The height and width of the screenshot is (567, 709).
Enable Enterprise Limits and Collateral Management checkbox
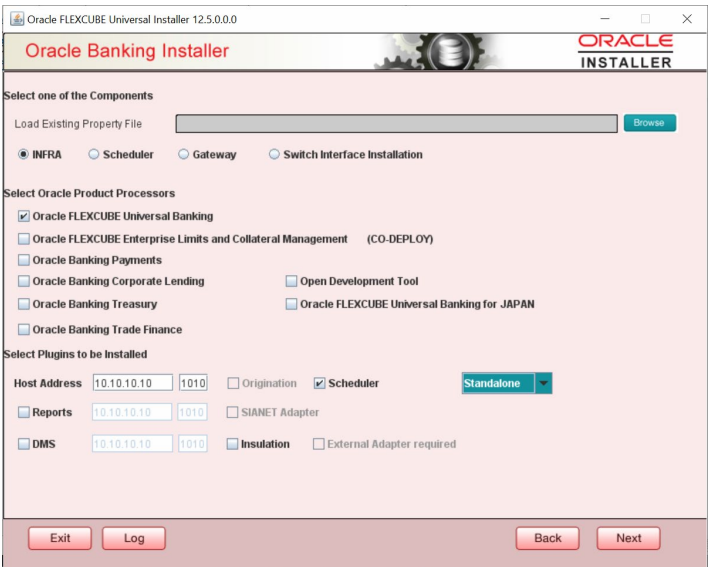pyautogui.click(x=24, y=239)
